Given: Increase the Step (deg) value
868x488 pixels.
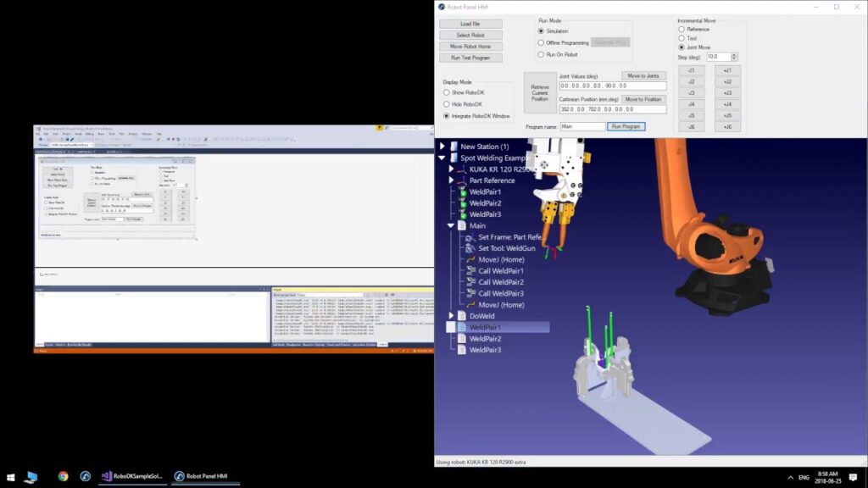Looking at the screenshot, I should point(734,55).
